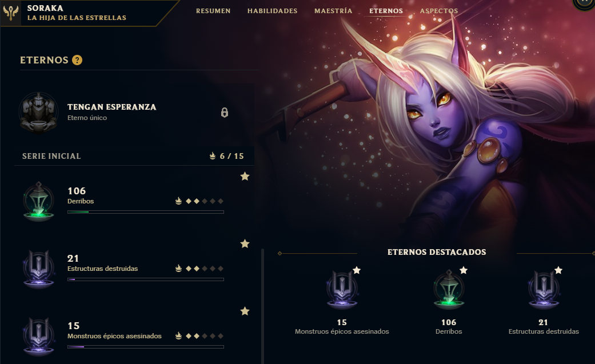
Task: Switch to the Habilidades tab
Action: pos(273,11)
